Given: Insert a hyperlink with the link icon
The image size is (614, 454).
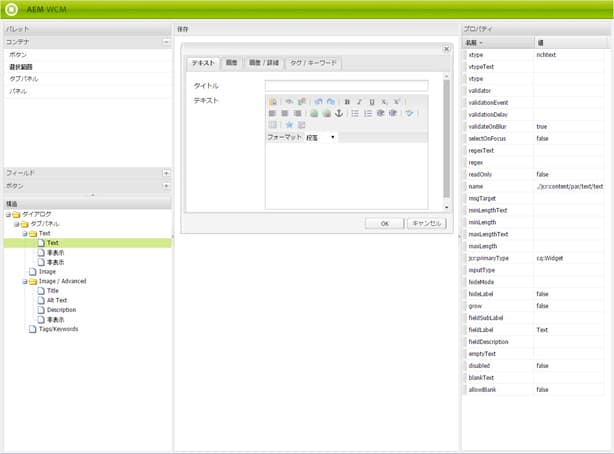Looking at the screenshot, I should [x=314, y=113].
